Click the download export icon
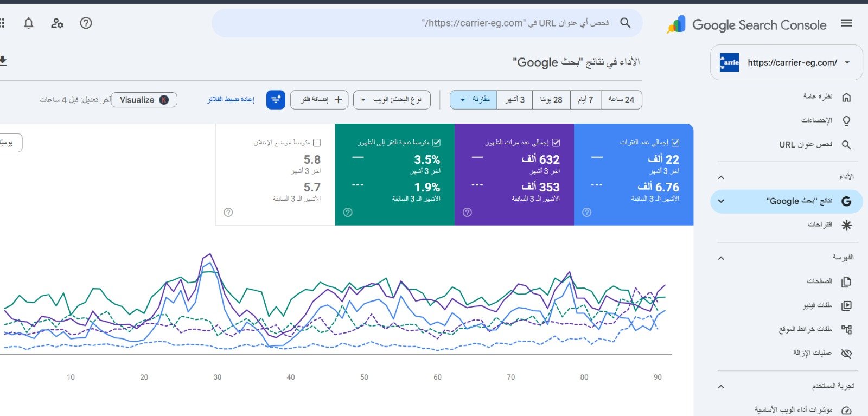 coord(3,61)
